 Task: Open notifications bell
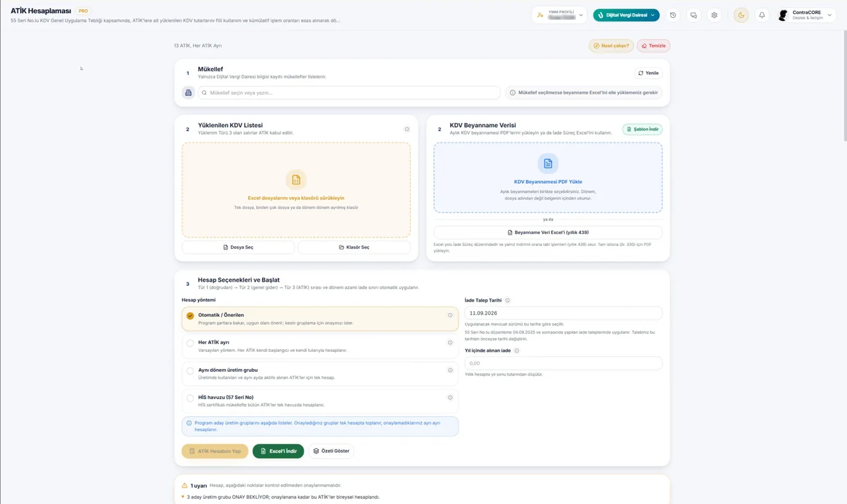[x=762, y=15]
